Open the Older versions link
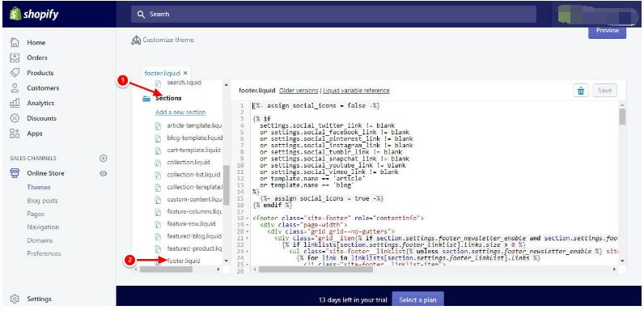644x310 pixels. [x=299, y=91]
